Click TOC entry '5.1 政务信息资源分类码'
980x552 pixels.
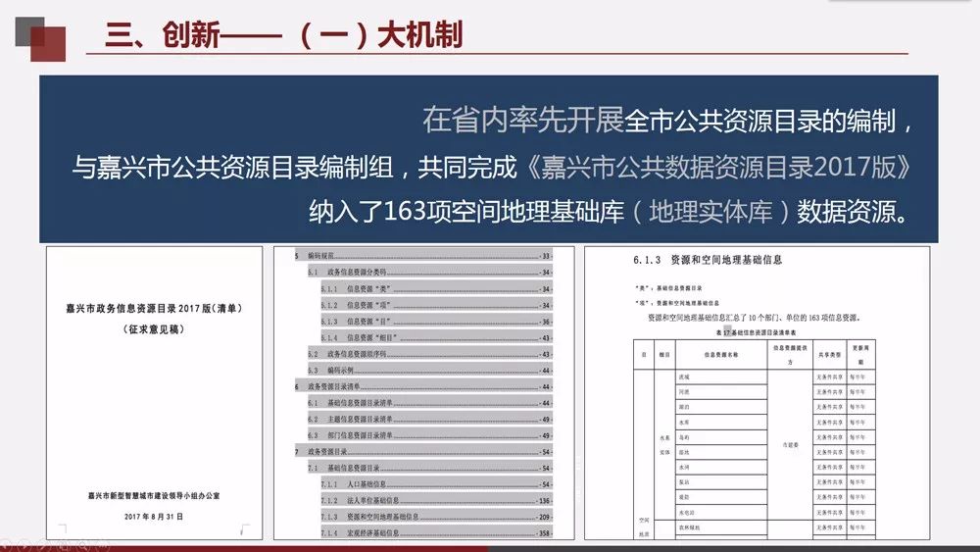point(430,272)
